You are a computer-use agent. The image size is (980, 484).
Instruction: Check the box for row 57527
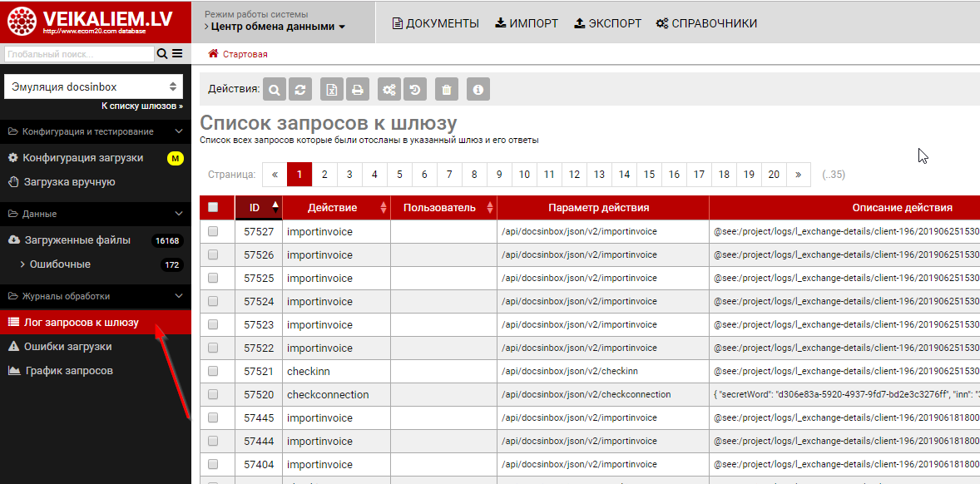click(213, 231)
